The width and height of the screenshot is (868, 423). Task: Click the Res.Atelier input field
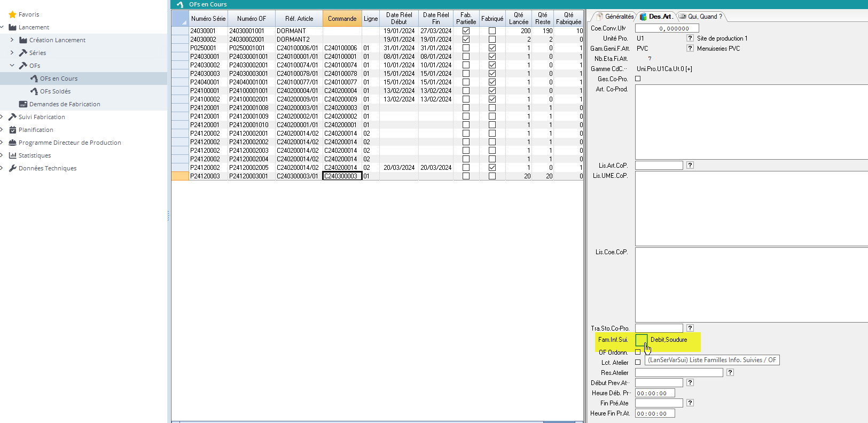coord(678,373)
